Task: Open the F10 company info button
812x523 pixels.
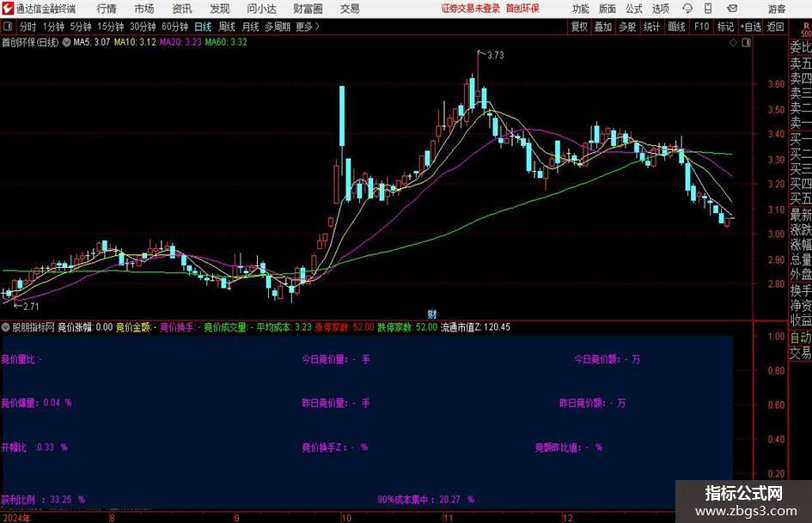Action: 701,27
